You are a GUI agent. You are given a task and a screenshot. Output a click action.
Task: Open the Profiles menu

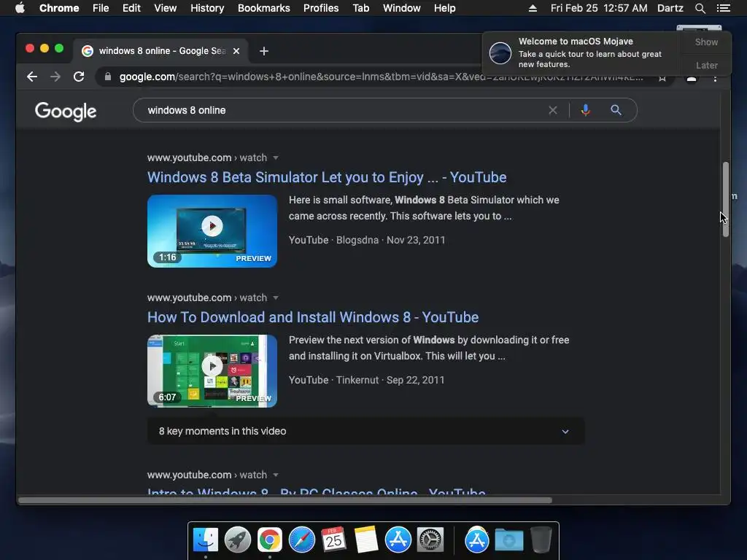pyautogui.click(x=321, y=8)
